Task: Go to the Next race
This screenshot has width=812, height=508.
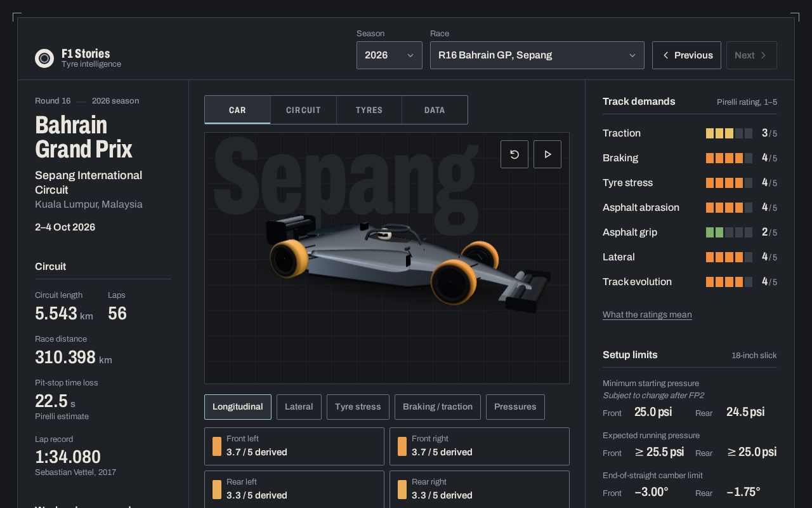Action: tap(752, 55)
